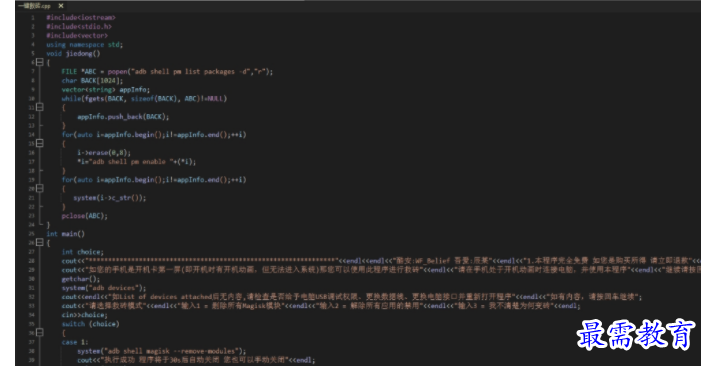Click the #include<iostream> line
701x366 pixels.
pos(81,17)
